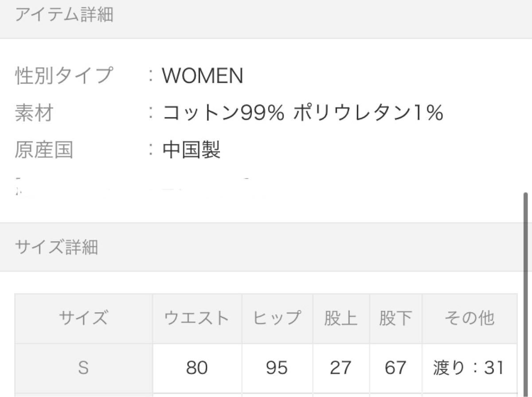The image size is (532, 397).
Task: Click the 原産国 label
Action: coord(44,150)
